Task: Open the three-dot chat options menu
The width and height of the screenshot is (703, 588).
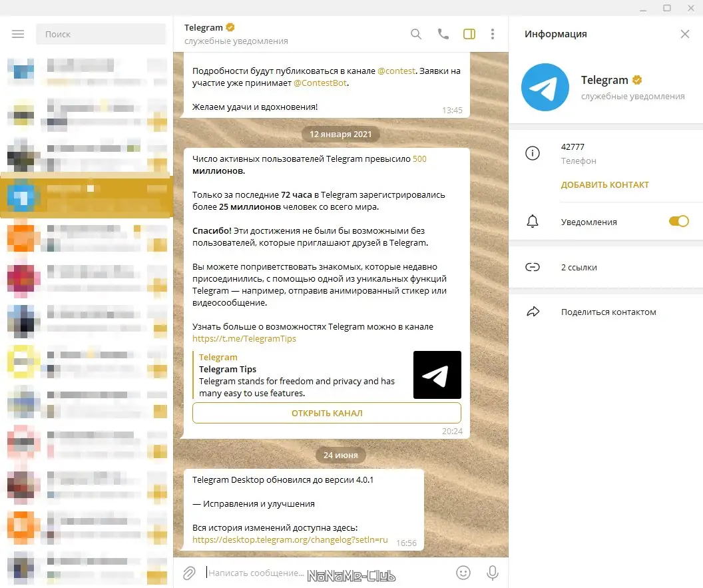Action: (492, 34)
